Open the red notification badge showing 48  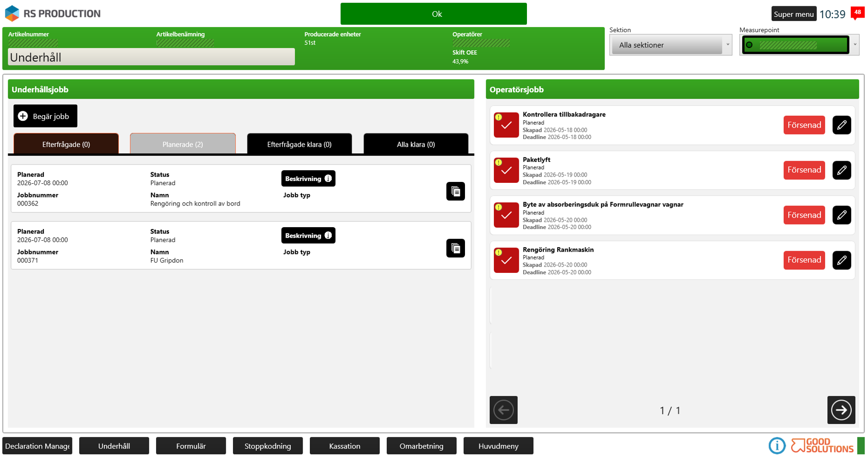tap(857, 13)
